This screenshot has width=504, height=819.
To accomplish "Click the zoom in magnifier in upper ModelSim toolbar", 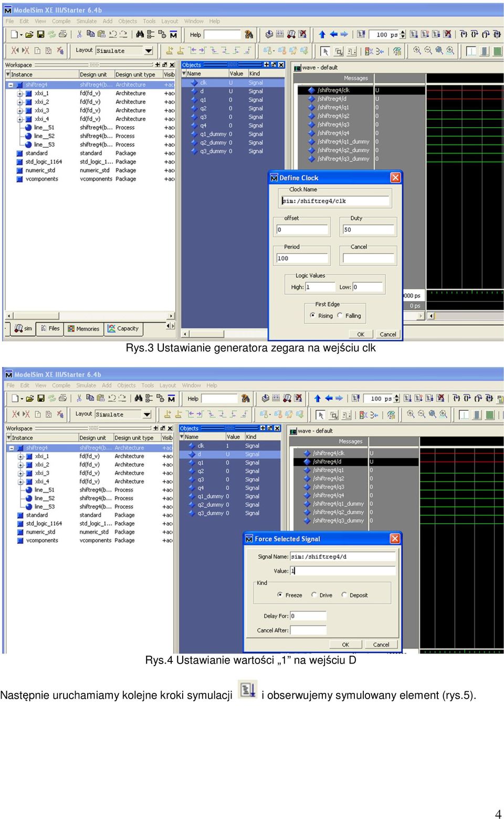I will [x=417, y=51].
